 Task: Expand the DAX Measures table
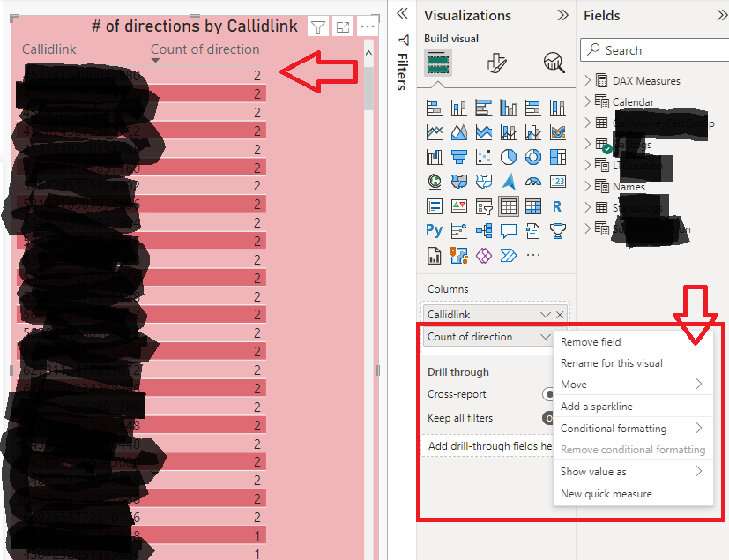pyautogui.click(x=588, y=80)
